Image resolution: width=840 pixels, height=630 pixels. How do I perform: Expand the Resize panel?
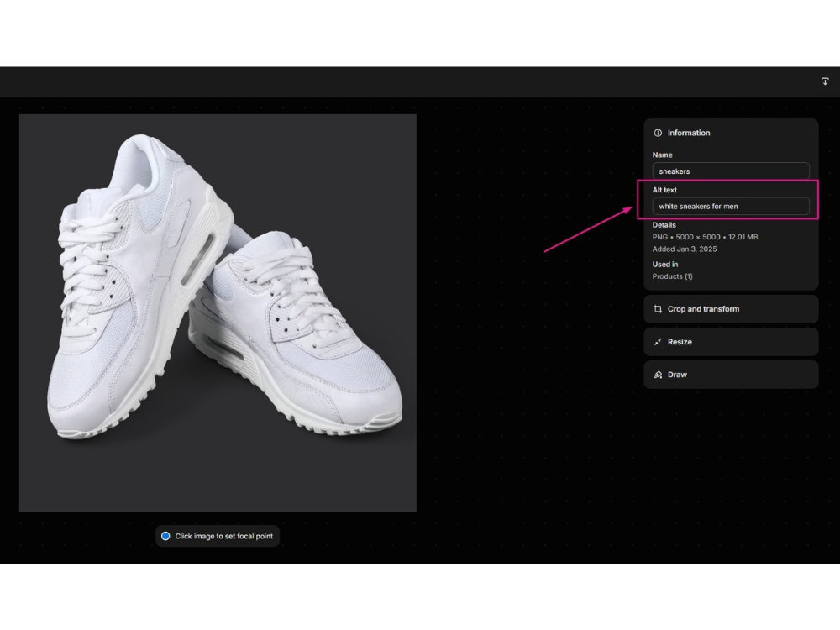731,342
